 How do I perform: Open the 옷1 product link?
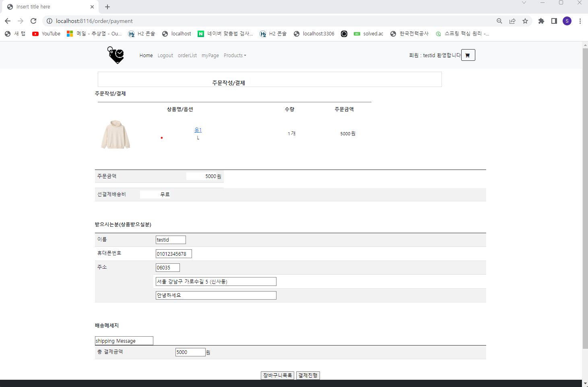tap(198, 129)
